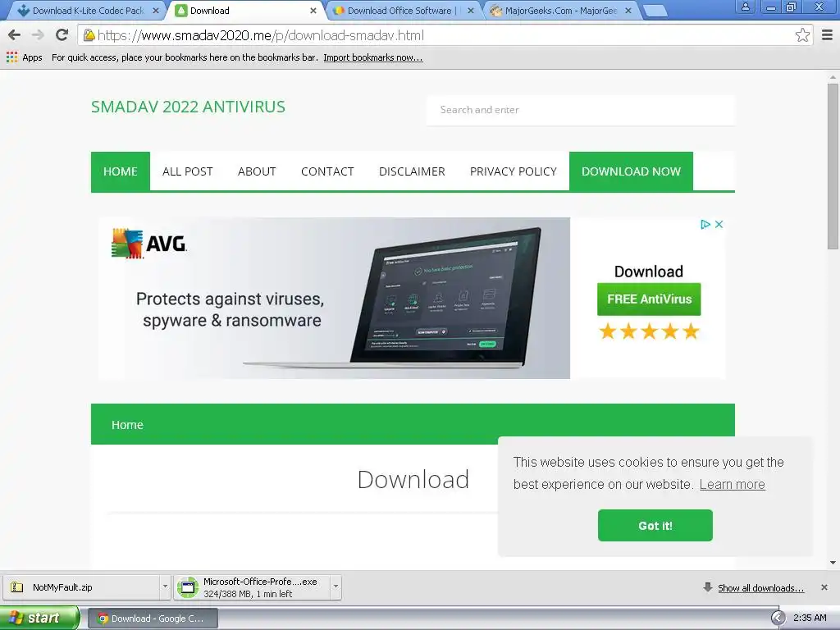Screen dimensions: 840x630
Task: Click the Import bookmarks now link
Action: pyautogui.click(x=373, y=57)
